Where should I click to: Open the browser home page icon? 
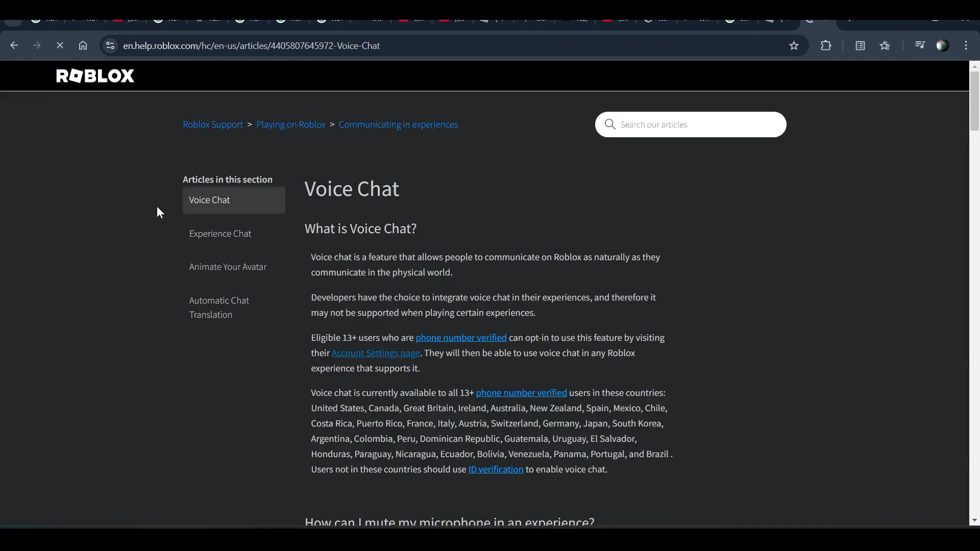pyautogui.click(x=83, y=45)
